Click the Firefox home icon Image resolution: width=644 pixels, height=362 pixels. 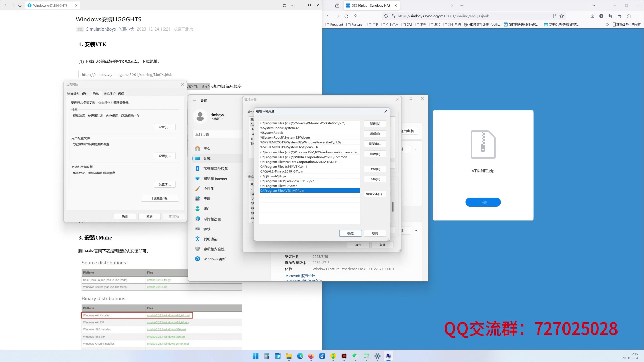tap(355, 16)
